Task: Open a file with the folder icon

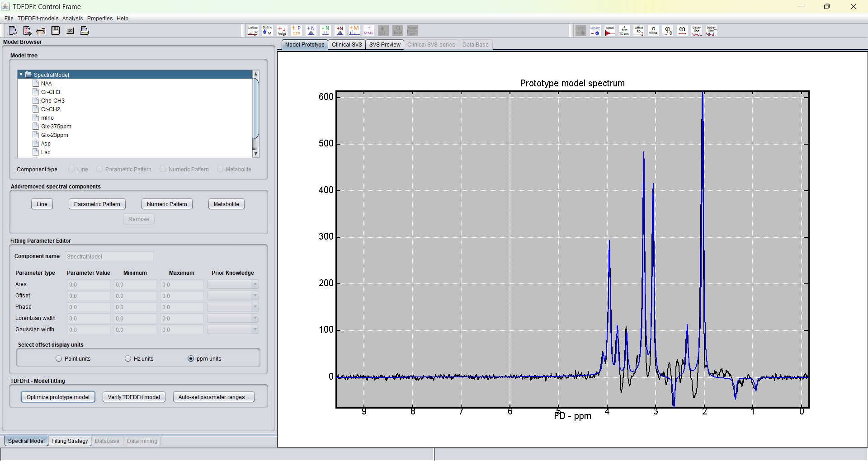Action: pyautogui.click(x=41, y=31)
